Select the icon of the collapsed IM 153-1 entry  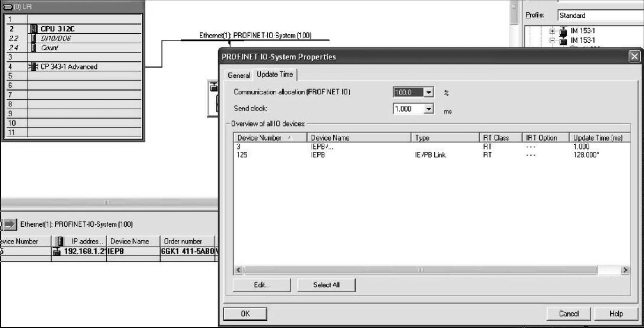tap(563, 31)
